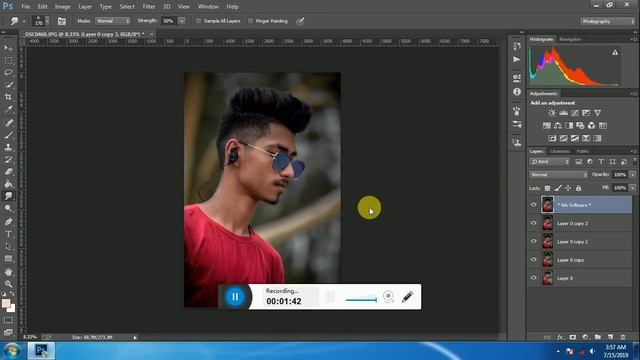Add a Photo Filter adjustment
Image resolution: width=640 pixels, height=360 pixels.
[x=580, y=126]
